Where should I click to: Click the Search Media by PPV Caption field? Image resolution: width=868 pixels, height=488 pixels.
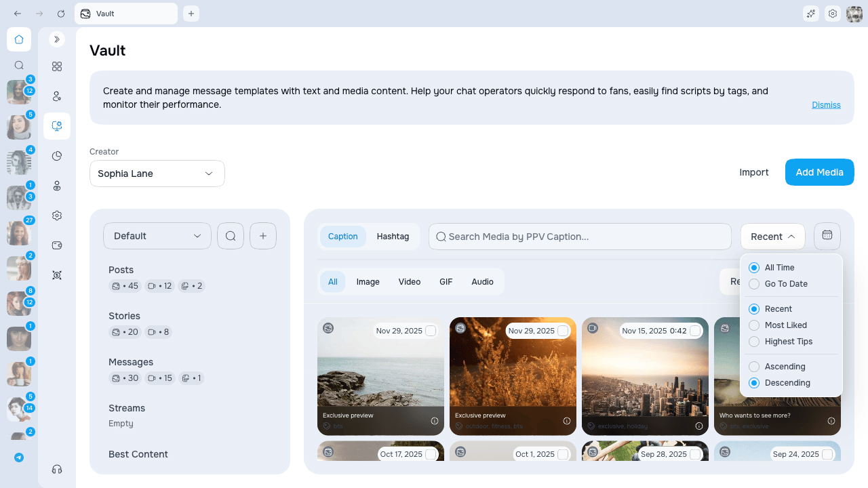coord(580,237)
